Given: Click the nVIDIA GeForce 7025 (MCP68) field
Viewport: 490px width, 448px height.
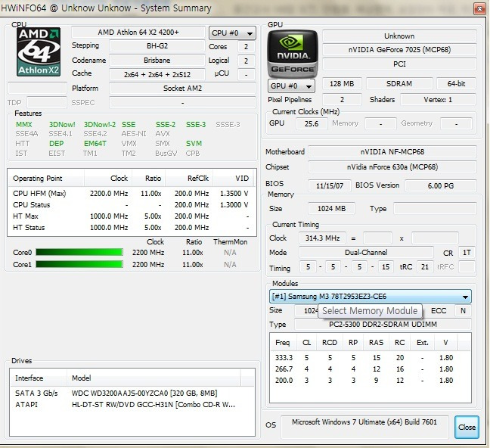Looking at the screenshot, I should (399, 50).
